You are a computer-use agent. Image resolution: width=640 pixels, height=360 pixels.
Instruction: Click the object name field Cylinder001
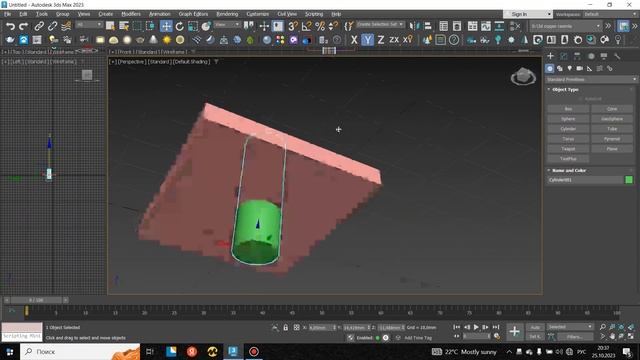coord(584,180)
